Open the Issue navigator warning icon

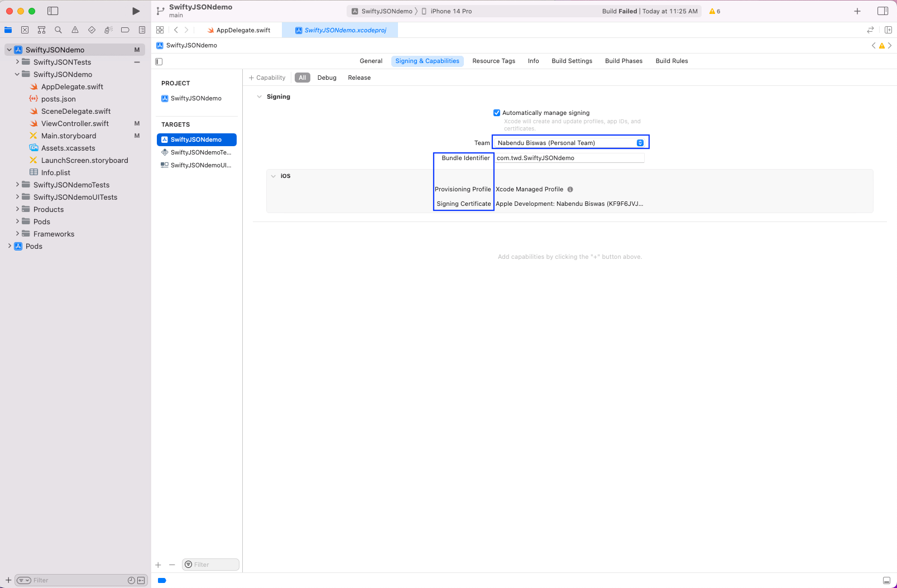[x=75, y=30]
